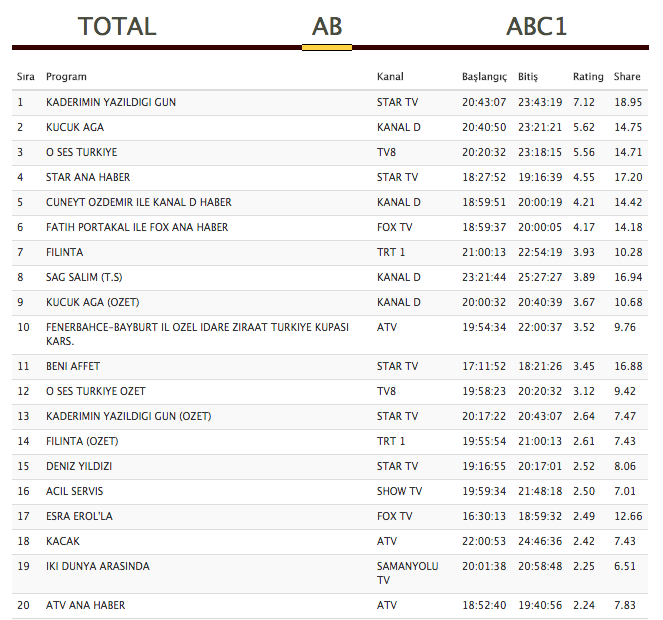Image resolution: width=663 pixels, height=620 pixels.
Task: Select FATIH PORTAKAL ILE FOX ANA HABER
Action: coord(137,227)
